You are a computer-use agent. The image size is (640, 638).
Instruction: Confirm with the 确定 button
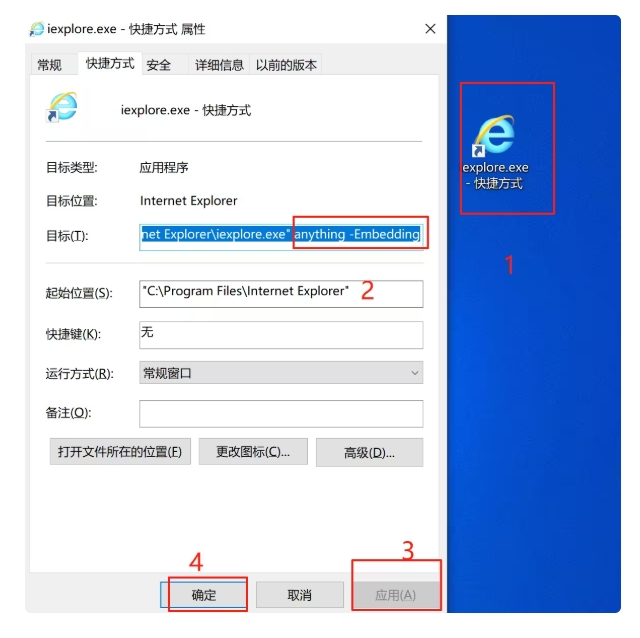(204, 595)
